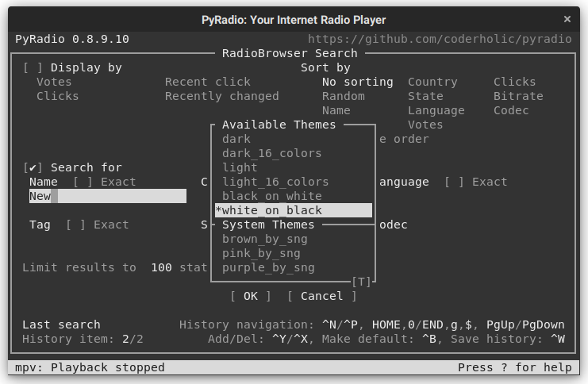The width and height of the screenshot is (588, 384).
Task: Select Display by Votes
Action: click(x=54, y=83)
